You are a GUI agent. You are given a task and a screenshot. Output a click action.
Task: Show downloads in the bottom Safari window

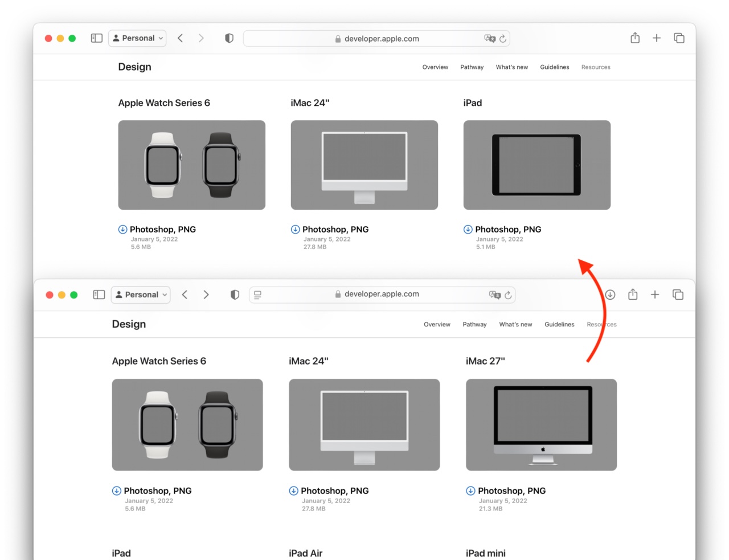tap(610, 295)
